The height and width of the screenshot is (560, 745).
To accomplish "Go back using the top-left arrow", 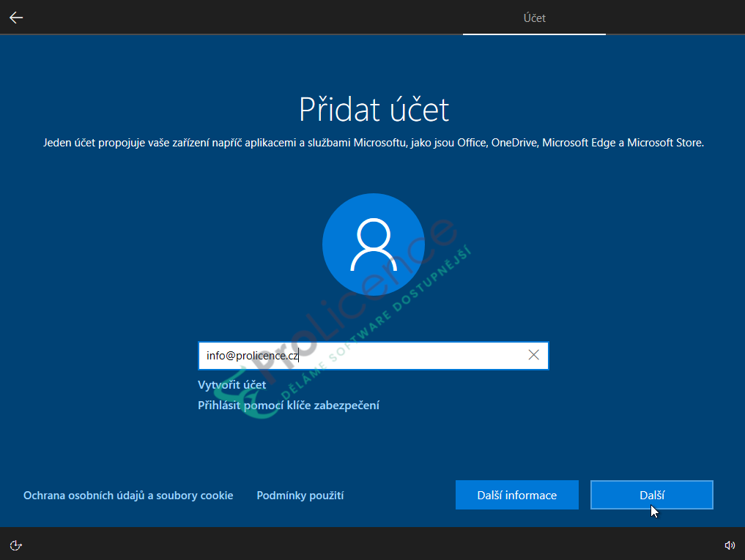I will 16,18.
